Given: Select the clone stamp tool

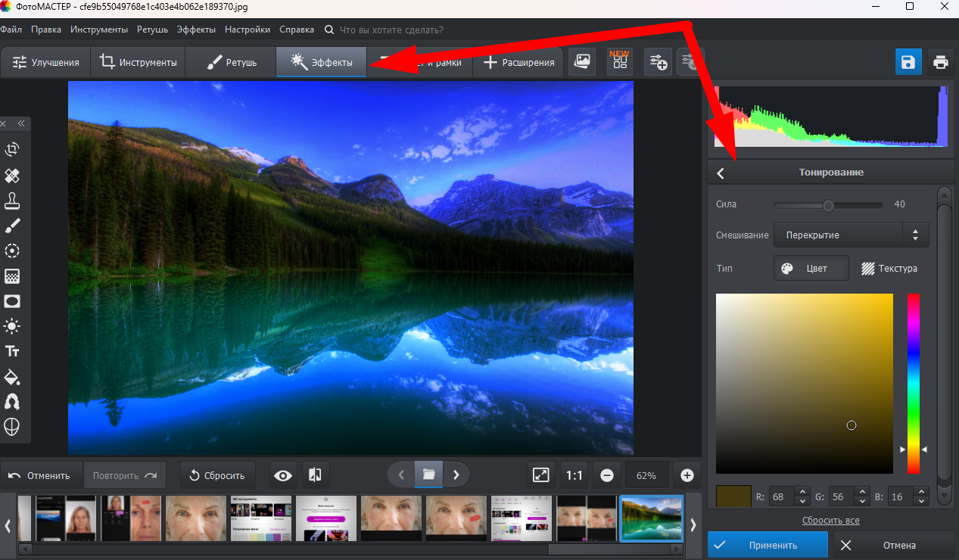Looking at the screenshot, I should pyautogui.click(x=12, y=201).
